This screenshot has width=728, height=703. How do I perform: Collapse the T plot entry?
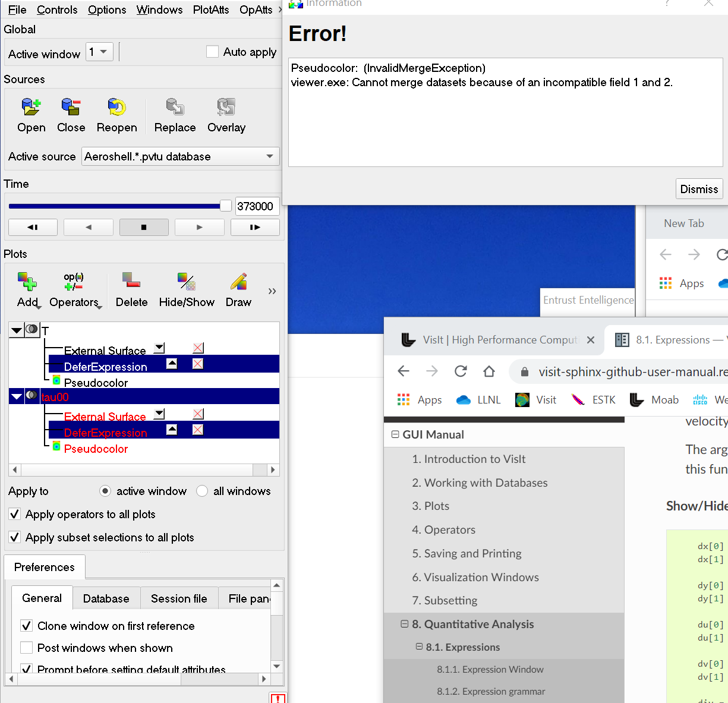coord(17,330)
